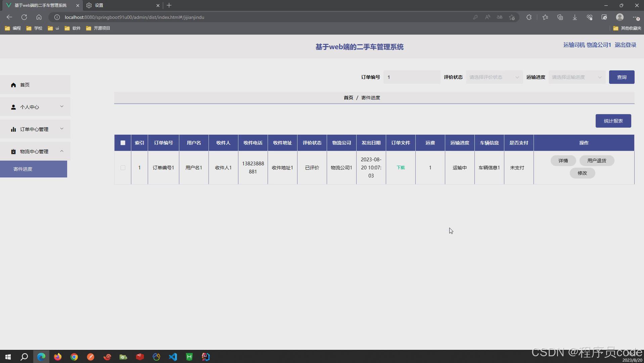Image resolution: width=644 pixels, height=363 pixels.
Task: Open HBuilder green H taskbar icon
Action: 189,357
